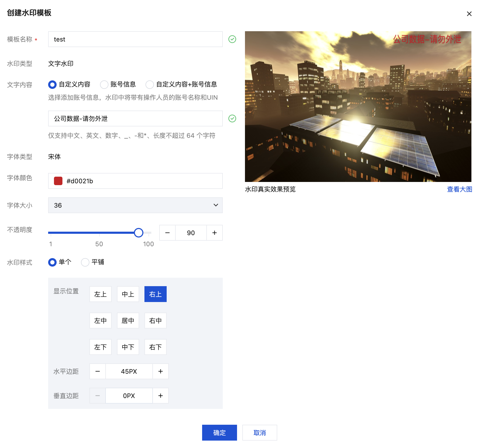This screenshot has width=482, height=448.
Task: Close the create watermark template dialog
Action: coord(469,14)
